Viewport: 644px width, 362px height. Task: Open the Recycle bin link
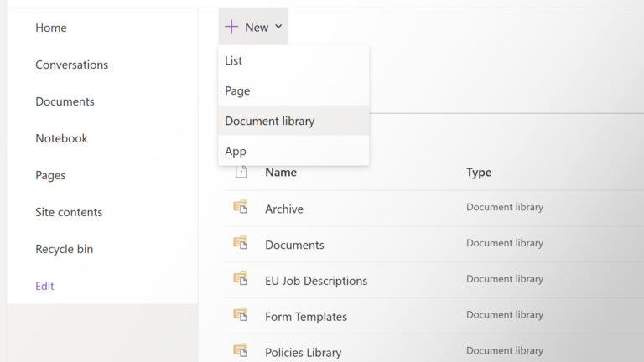[65, 249]
